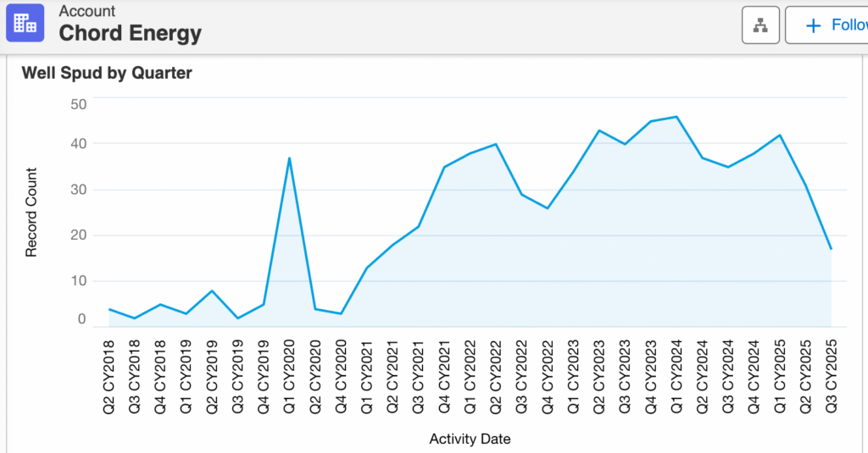Click the Activity Date axis title
The width and height of the screenshot is (868, 453).
point(470,439)
